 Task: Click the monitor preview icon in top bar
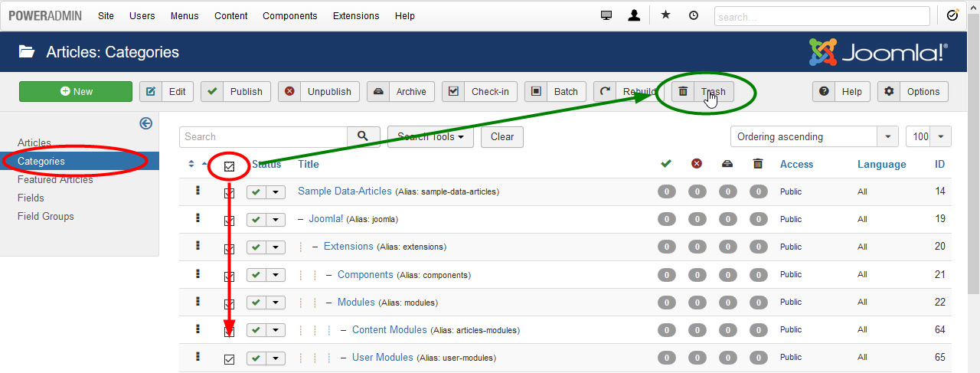(606, 15)
